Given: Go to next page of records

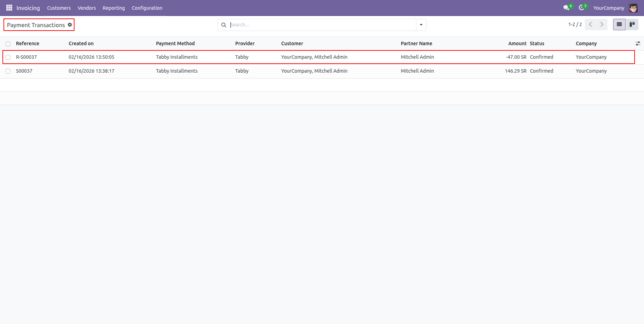Looking at the screenshot, I should point(602,25).
